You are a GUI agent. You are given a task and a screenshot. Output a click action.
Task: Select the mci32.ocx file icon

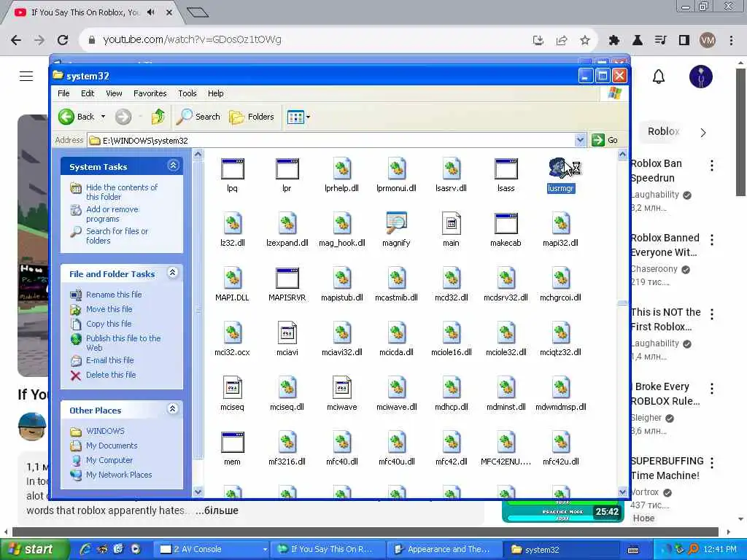[233, 332]
